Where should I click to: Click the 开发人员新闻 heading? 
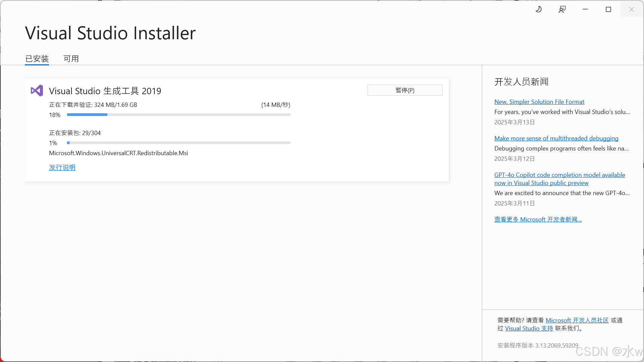(521, 81)
